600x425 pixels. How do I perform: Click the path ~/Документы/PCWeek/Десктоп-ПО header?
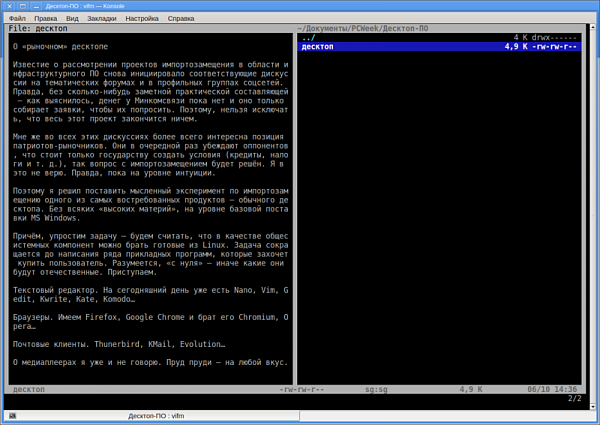tap(362, 28)
